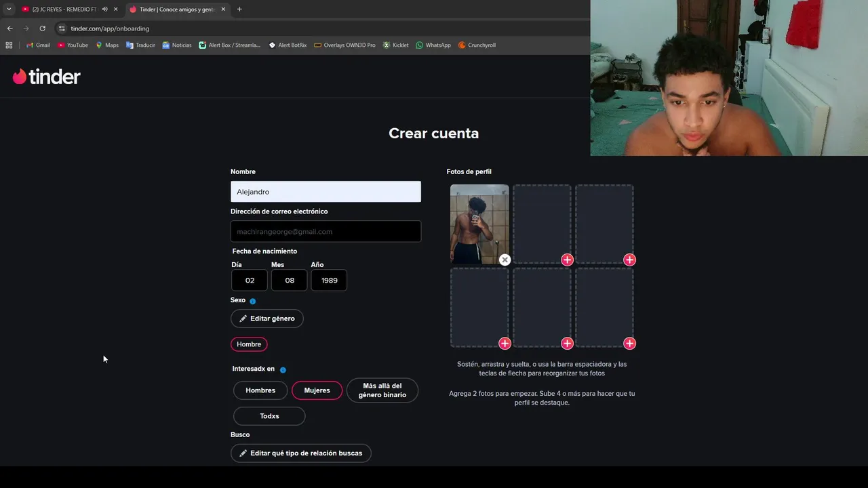Remove the uploaded profile photo
This screenshot has width=868, height=488.
tap(505, 260)
